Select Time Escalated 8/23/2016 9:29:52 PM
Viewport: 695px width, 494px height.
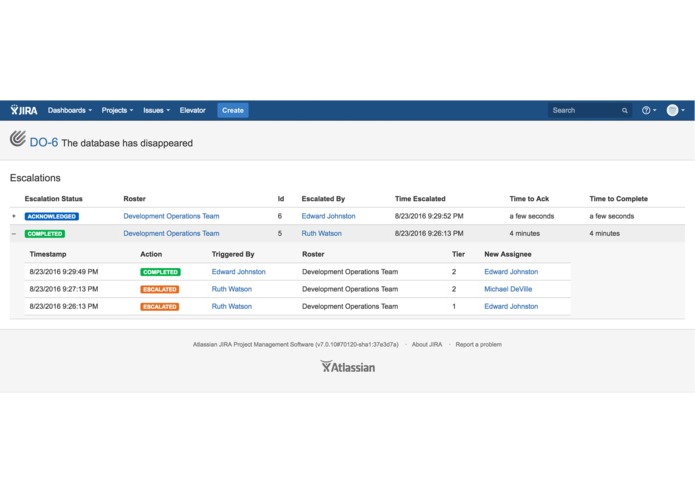429,216
